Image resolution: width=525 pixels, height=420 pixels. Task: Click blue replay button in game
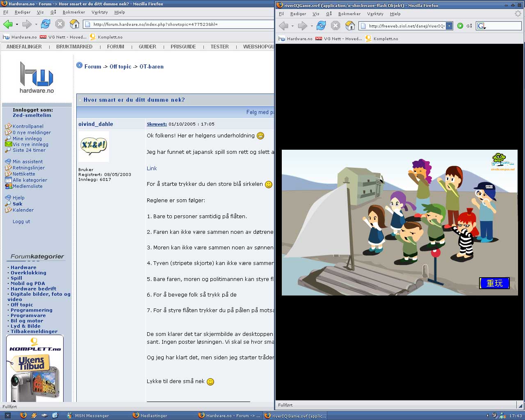[494, 283]
